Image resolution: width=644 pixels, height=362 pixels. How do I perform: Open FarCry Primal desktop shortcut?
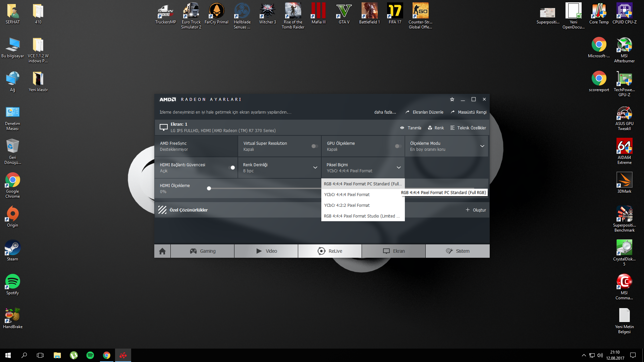tap(217, 14)
